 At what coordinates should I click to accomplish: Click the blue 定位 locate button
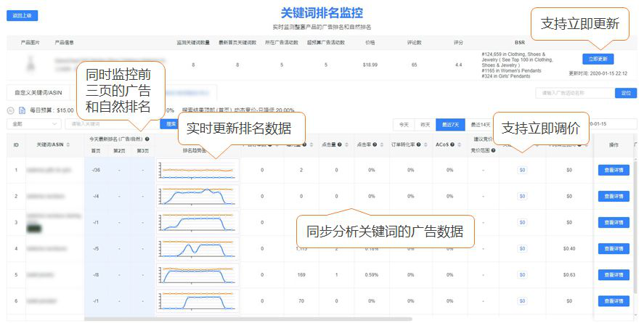[x=626, y=93]
